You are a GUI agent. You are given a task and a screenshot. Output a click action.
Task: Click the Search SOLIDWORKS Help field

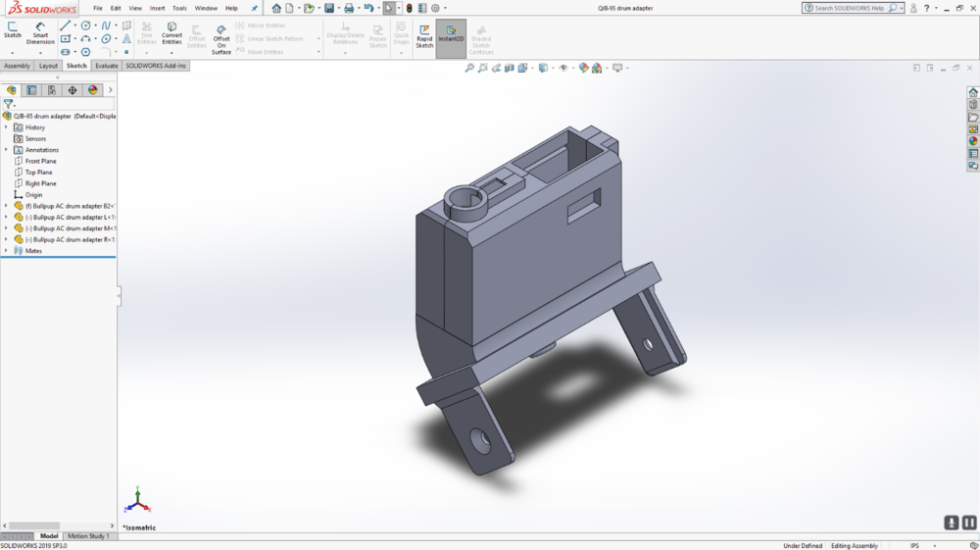(x=851, y=8)
